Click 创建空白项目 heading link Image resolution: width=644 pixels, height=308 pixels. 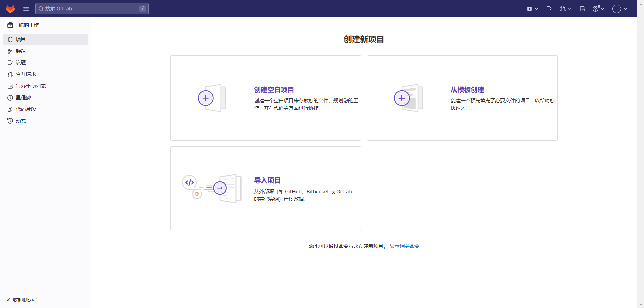point(274,90)
